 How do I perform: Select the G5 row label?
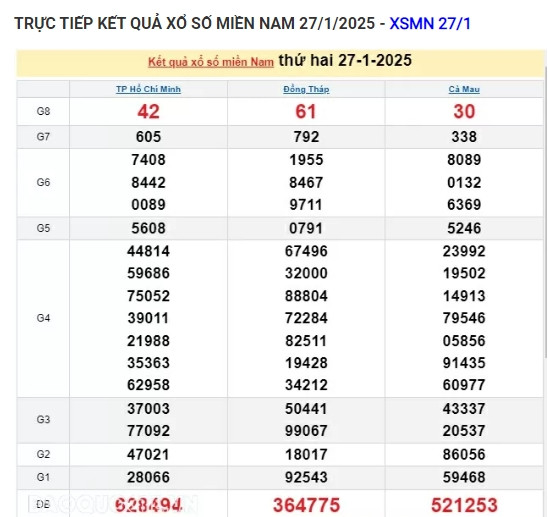pyautogui.click(x=43, y=228)
